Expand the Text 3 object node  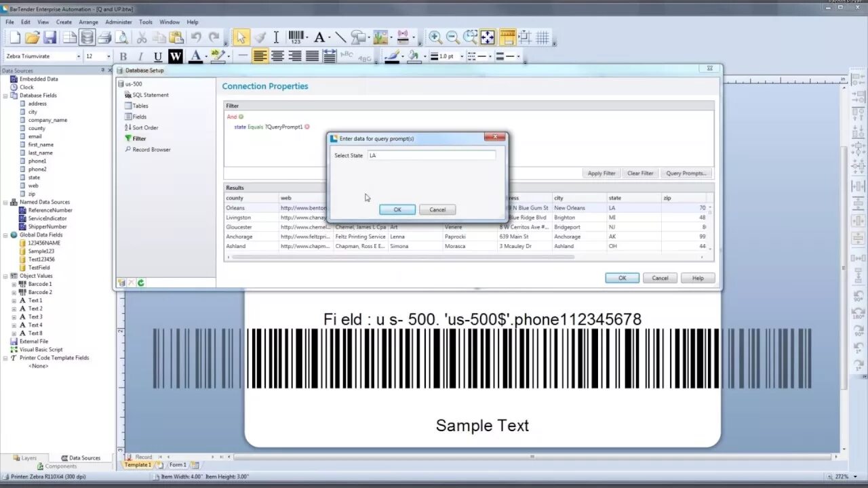point(14,317)
